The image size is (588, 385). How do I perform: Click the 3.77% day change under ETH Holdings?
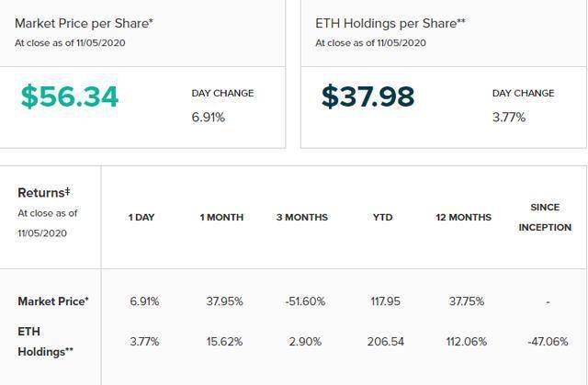(509, 118)
